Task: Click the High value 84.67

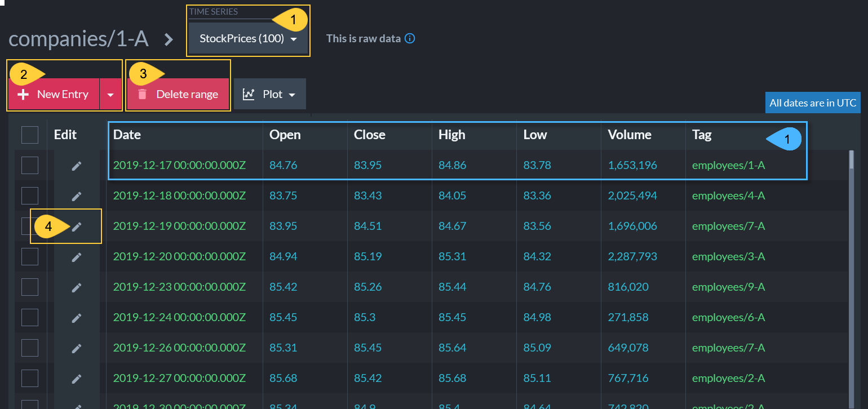Action: coord(452,226)
